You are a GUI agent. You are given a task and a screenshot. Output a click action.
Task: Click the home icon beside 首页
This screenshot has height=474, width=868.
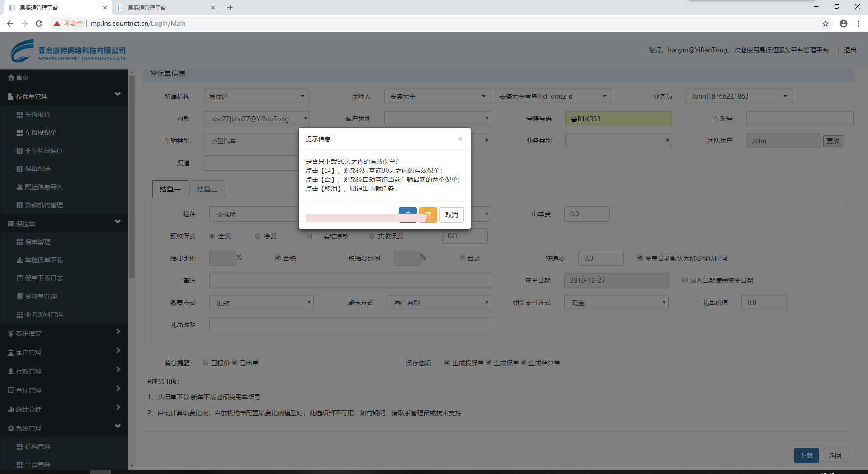pos(11,77)
